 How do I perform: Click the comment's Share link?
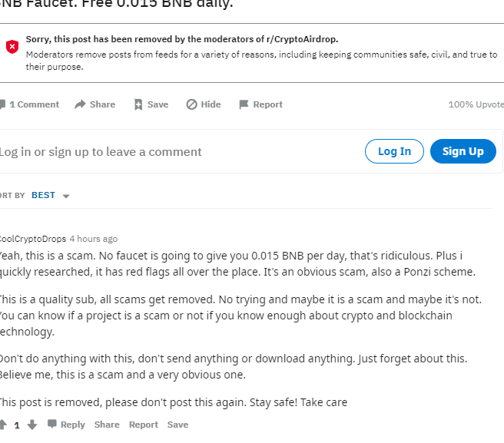(107, 425)
